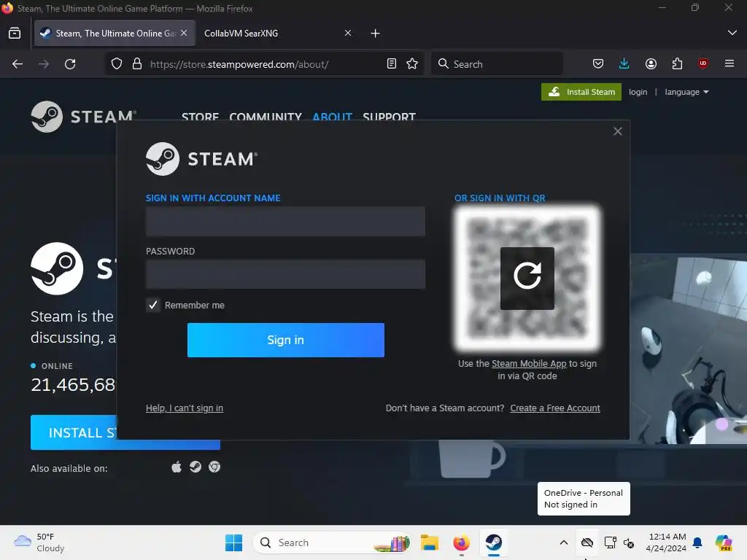The image size is (747, 560).
Task: Open the SUPPORT menu item
Action: coord(390,117)
